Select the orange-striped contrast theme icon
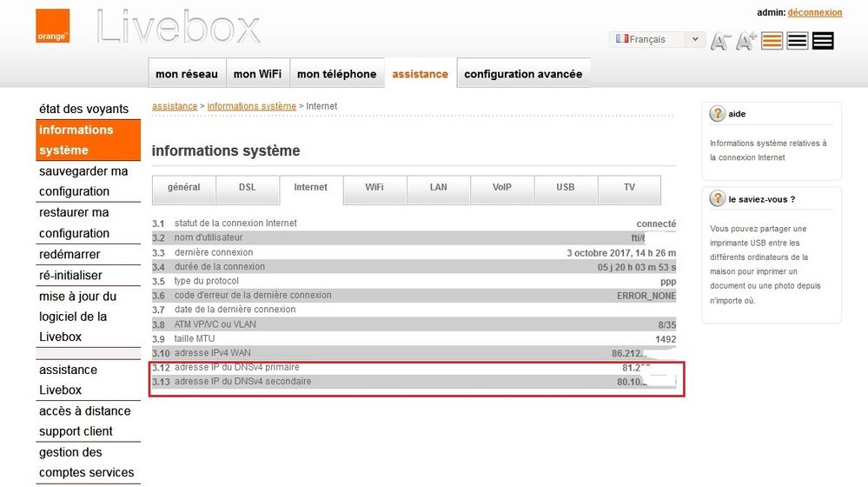Image resolution: width=868 pixels, height=487 pixels. coord(772,41)
